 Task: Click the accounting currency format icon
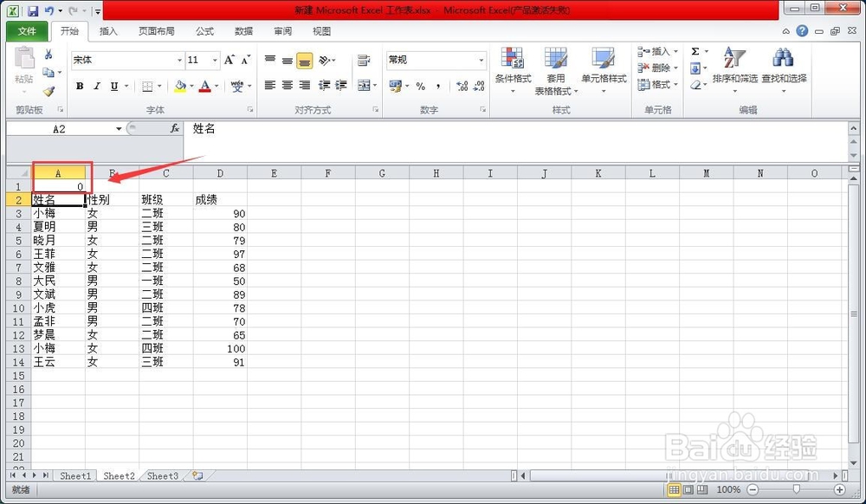(x=396, y=86)
